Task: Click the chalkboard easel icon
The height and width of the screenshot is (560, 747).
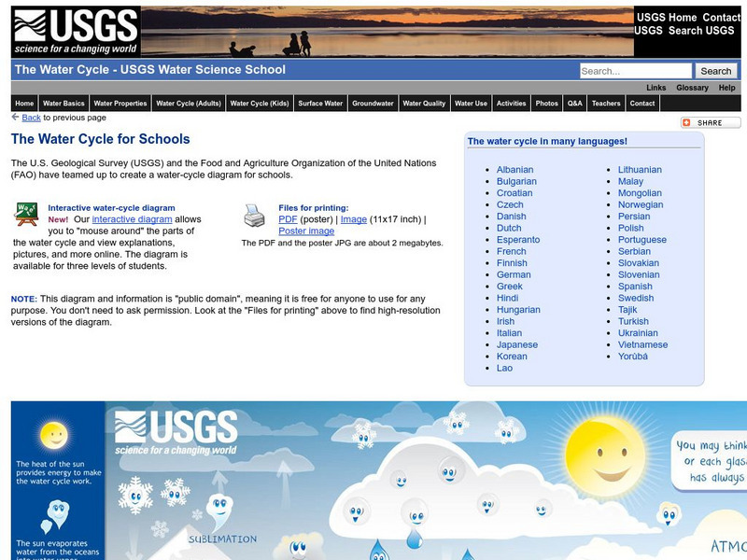Action: pos(27,215)
